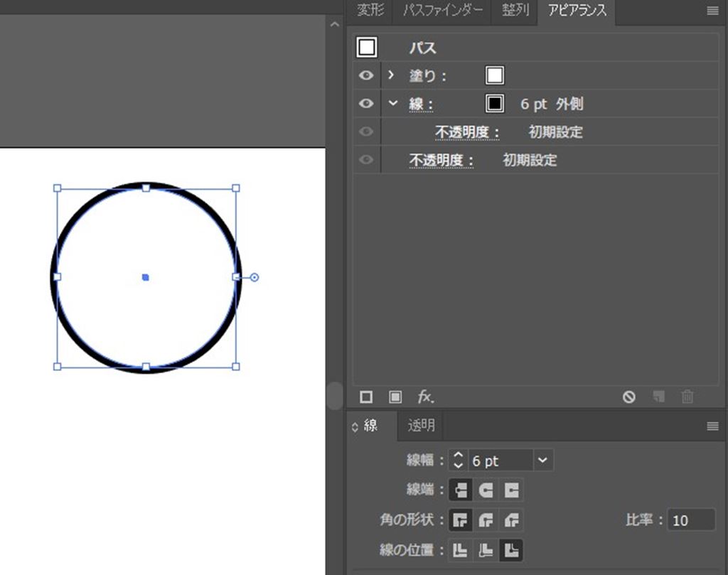
Task: Open the 線幅 stroke weight dropdown
Action: coord(542,461)
